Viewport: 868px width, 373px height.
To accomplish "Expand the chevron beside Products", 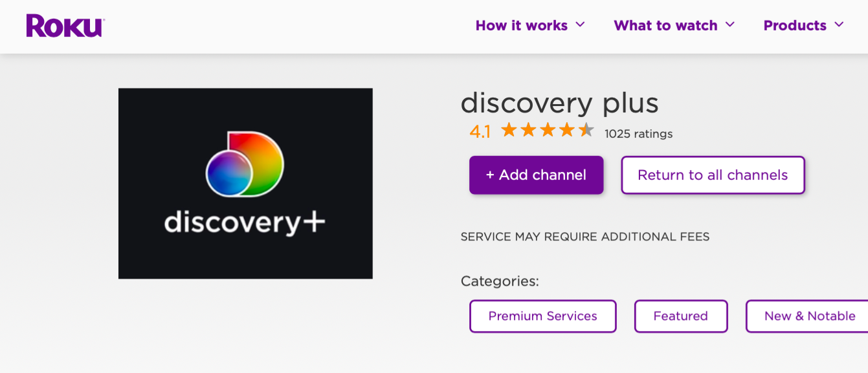I will coord(840,25).
